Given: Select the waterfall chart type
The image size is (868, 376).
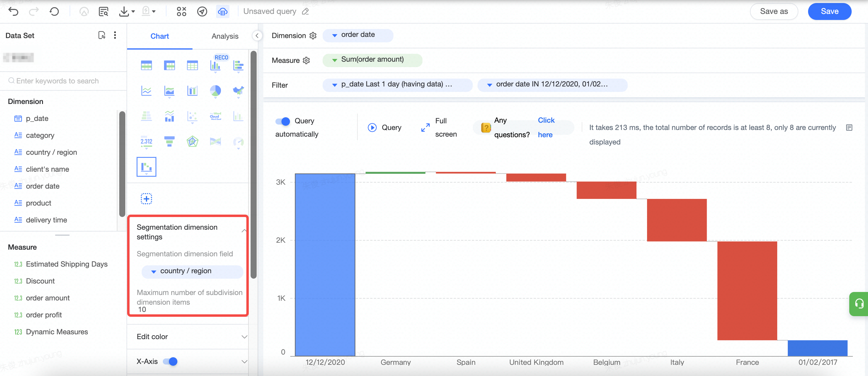Looking at the screenshot, I should pyautogui.click(x=146, y=167).
